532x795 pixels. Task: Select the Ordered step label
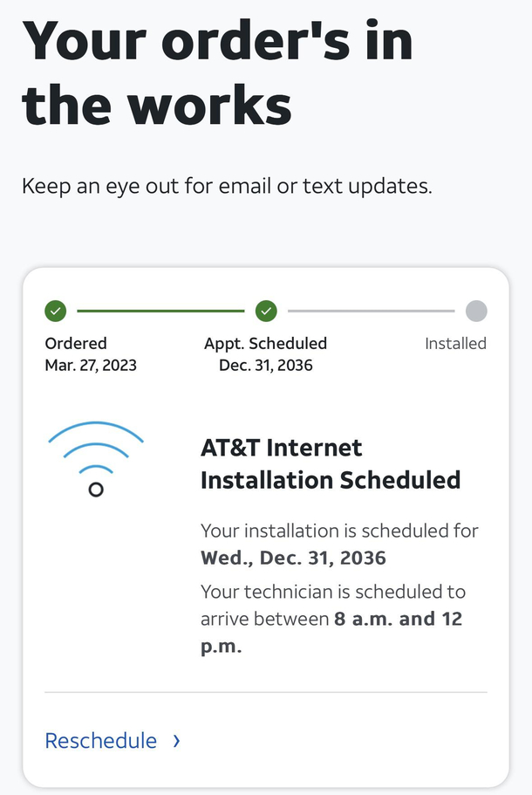tap(76, 343)
